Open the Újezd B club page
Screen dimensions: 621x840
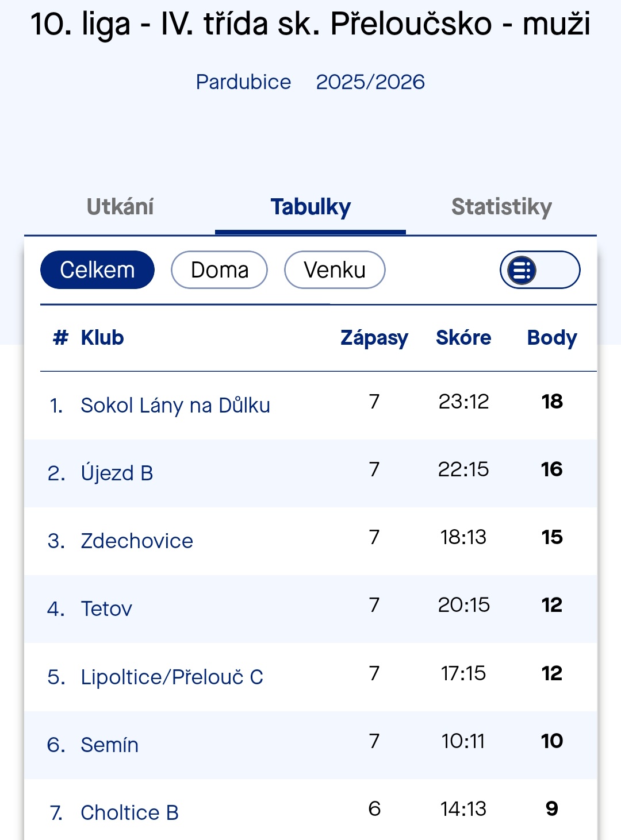[117, 473]
